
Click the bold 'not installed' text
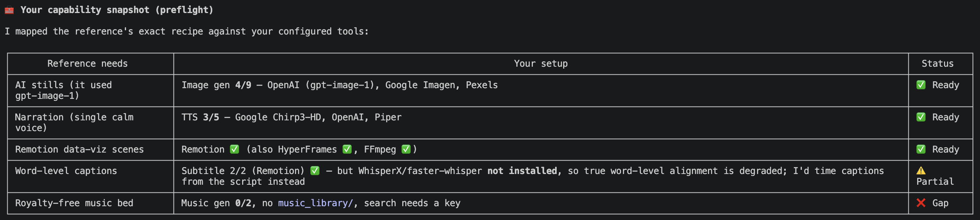[522, 171]
